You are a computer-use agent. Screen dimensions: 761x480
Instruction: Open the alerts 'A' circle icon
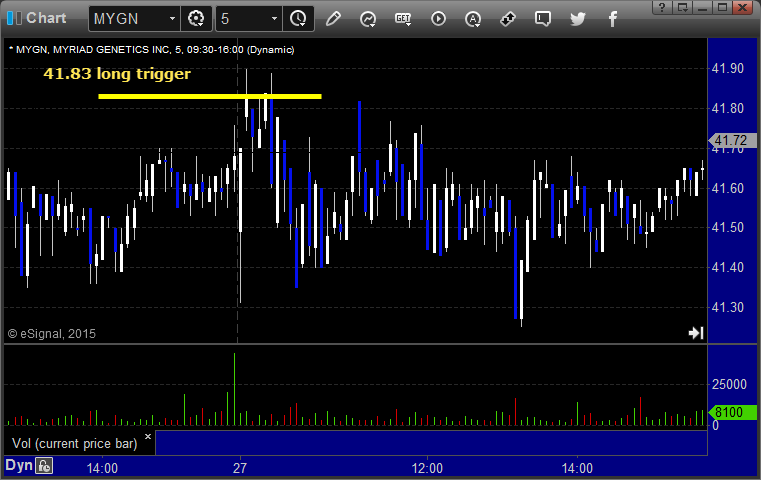coord(473,19)
